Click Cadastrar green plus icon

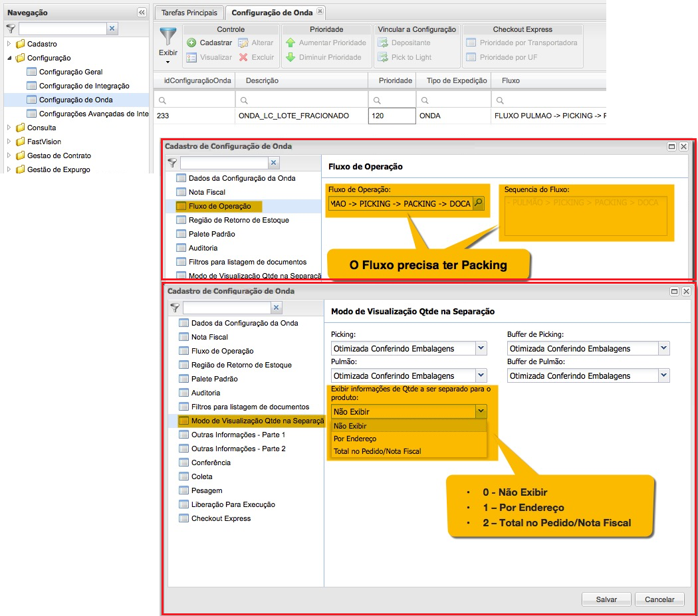[x=191, y=43]
